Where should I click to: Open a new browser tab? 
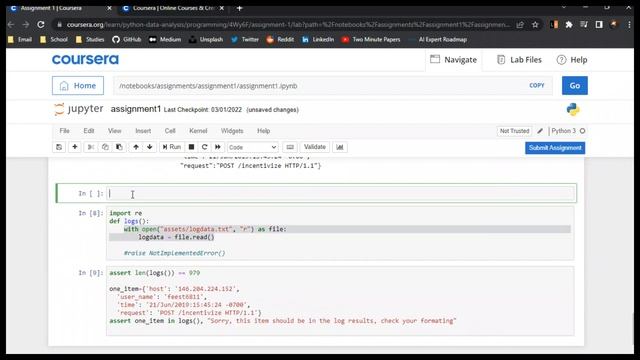(240, 8)
